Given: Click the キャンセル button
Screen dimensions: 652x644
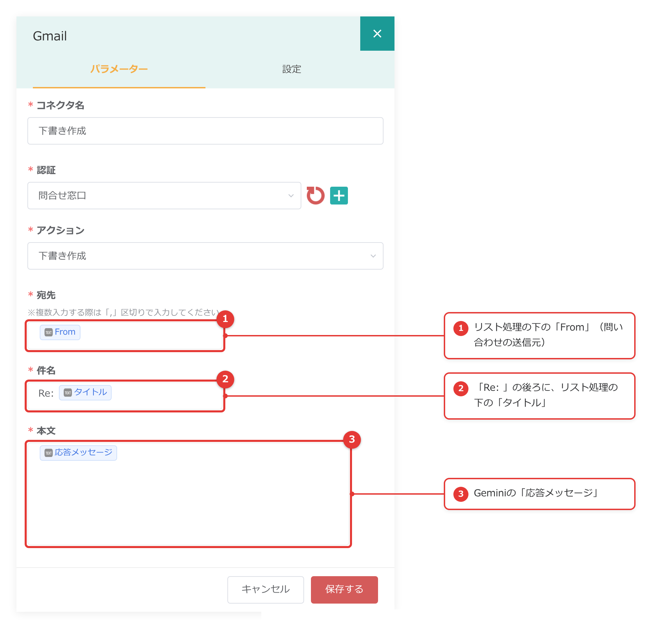Looking at the screenshot, I should click(266, 590).
